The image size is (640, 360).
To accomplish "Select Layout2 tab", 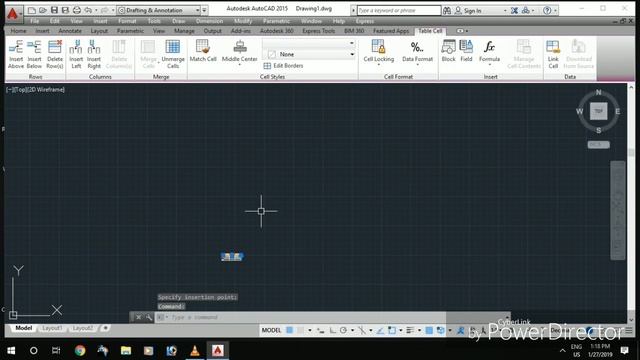I will pyautogui.click(x=83, y=328).
